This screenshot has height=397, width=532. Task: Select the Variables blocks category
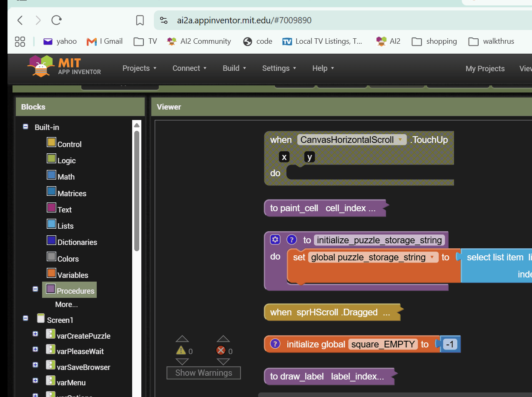pos(68,274)
